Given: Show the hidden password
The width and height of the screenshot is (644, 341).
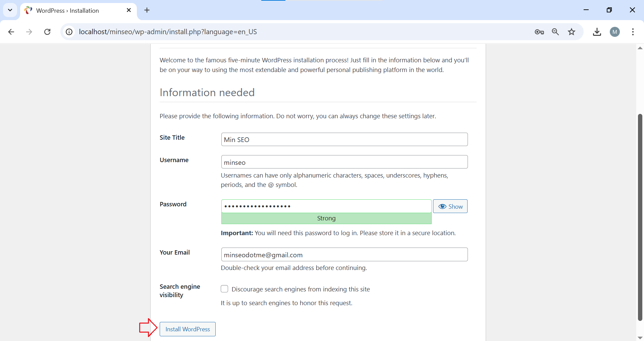Looking at the screenshot, I should coord(450,206).
